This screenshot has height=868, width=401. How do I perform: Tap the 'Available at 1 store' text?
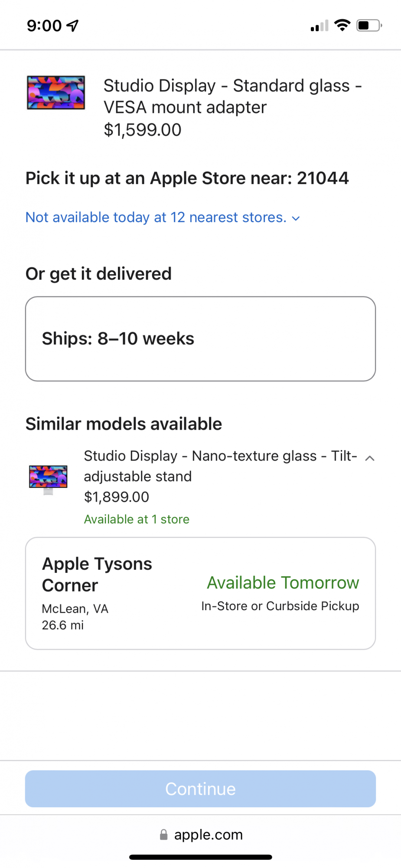click(137, 519)
